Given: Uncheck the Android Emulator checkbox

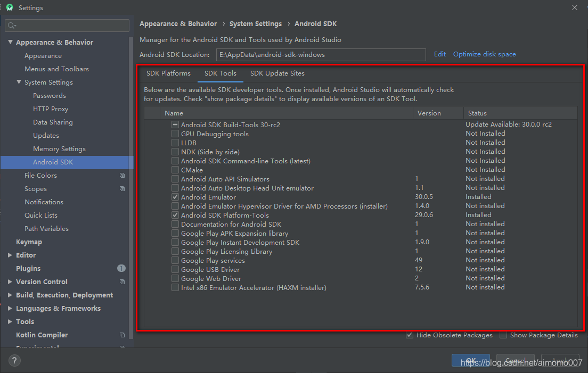Looking at the screenshot, I should [175, 197].
